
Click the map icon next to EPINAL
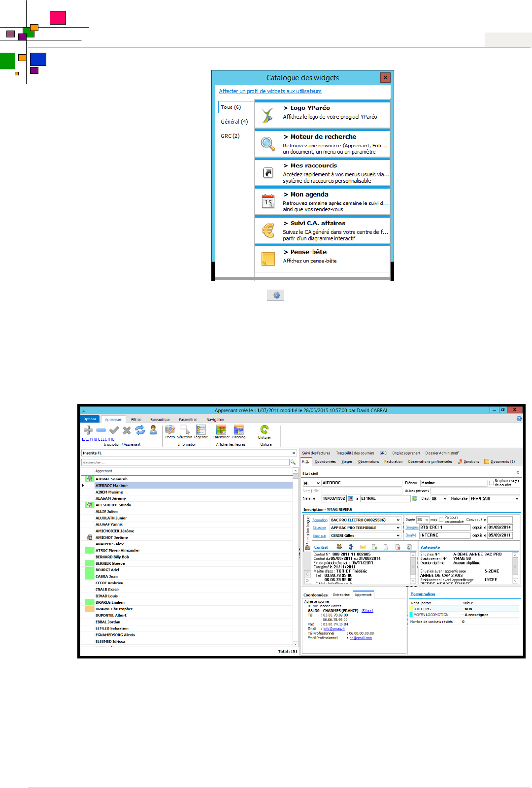click(414, 498)
